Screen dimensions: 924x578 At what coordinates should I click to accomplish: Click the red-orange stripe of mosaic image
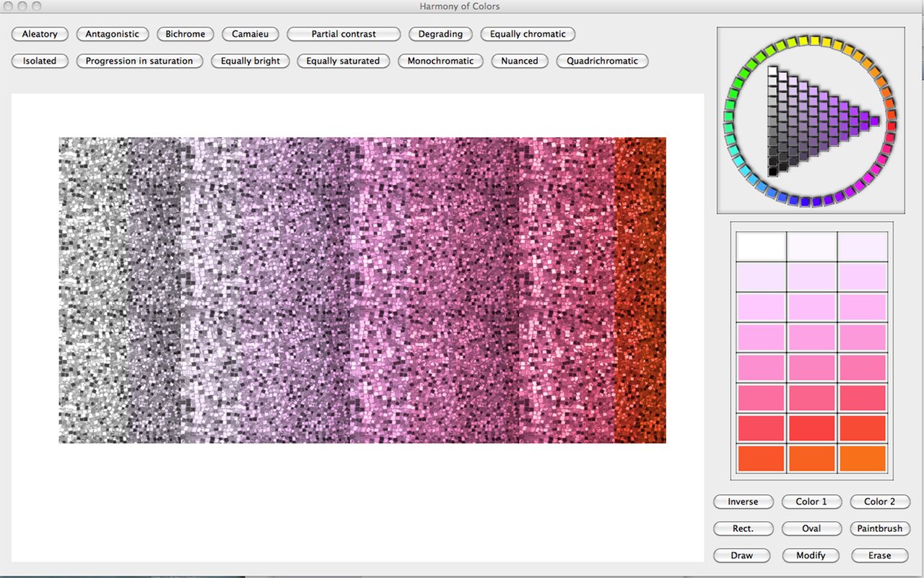640,289
